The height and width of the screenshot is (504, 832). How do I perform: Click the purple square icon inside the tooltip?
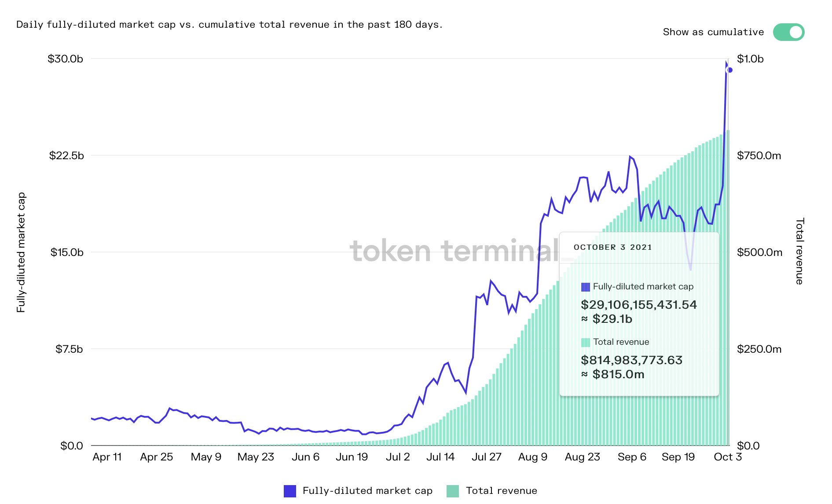pos(585,287)
